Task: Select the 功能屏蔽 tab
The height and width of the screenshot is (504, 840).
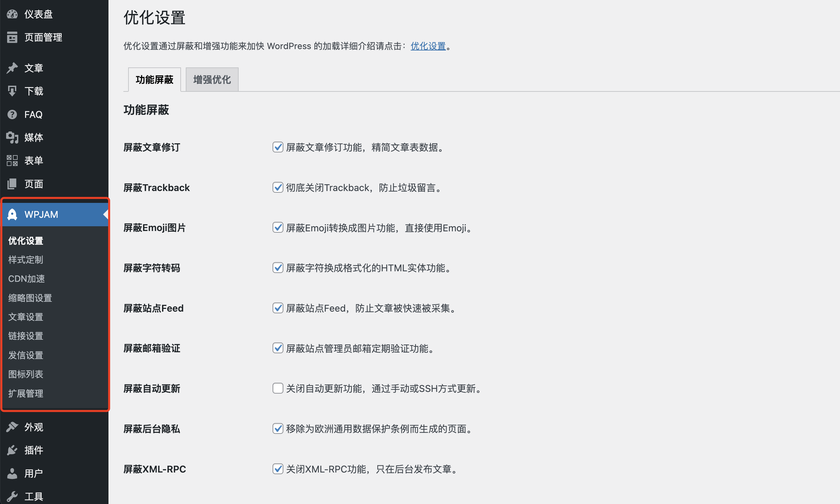Action: [154, 80]
